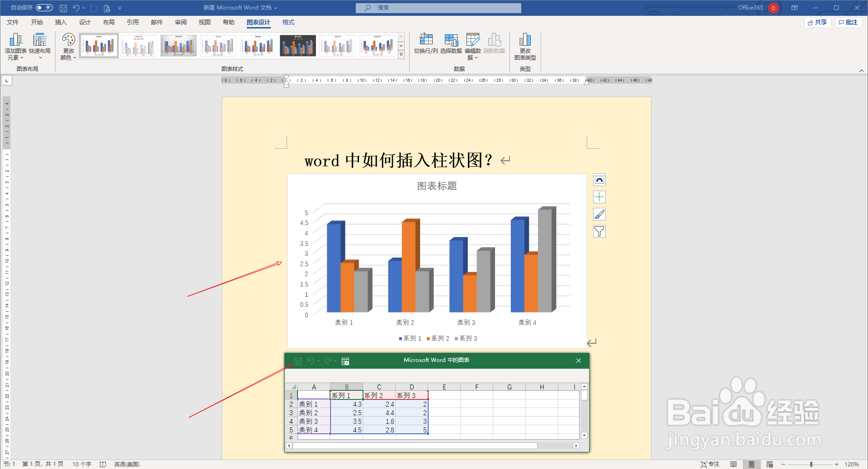Open 更改颜色 palette dropdown
The height and width of the screenshot is (469, 868).
69,47
